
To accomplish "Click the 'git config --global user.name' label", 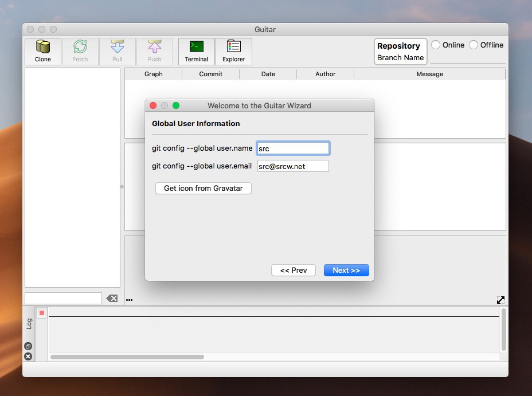I will tap(202, 148).
